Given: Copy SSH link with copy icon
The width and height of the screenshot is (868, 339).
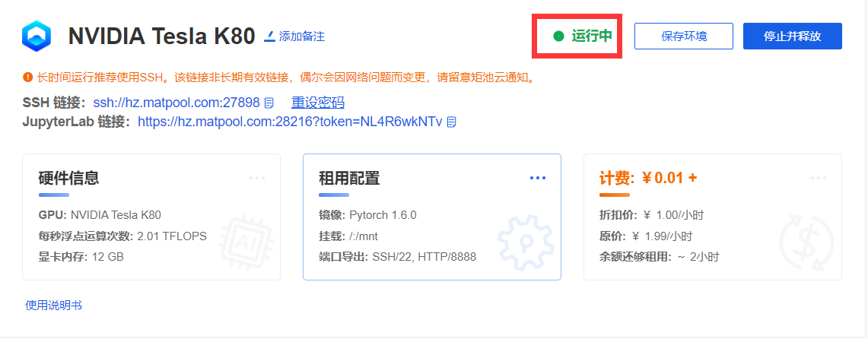Looking at the screenshot, I should tap(269, 103).
